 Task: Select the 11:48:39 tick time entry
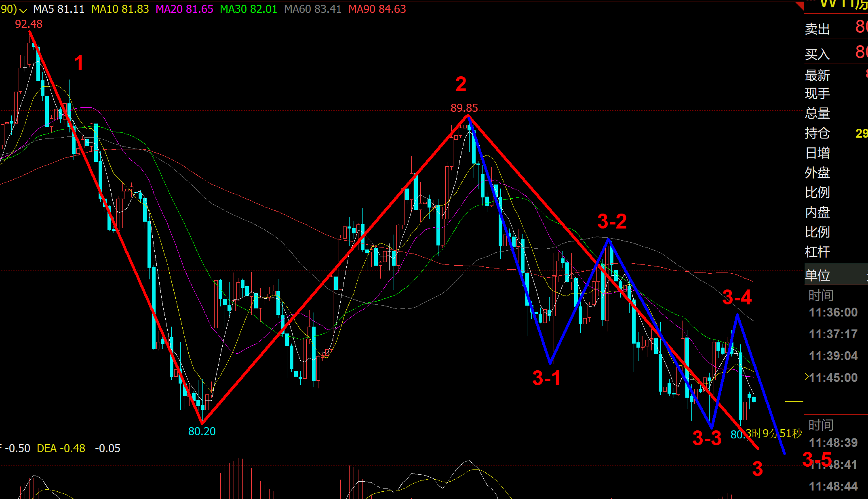833,443
